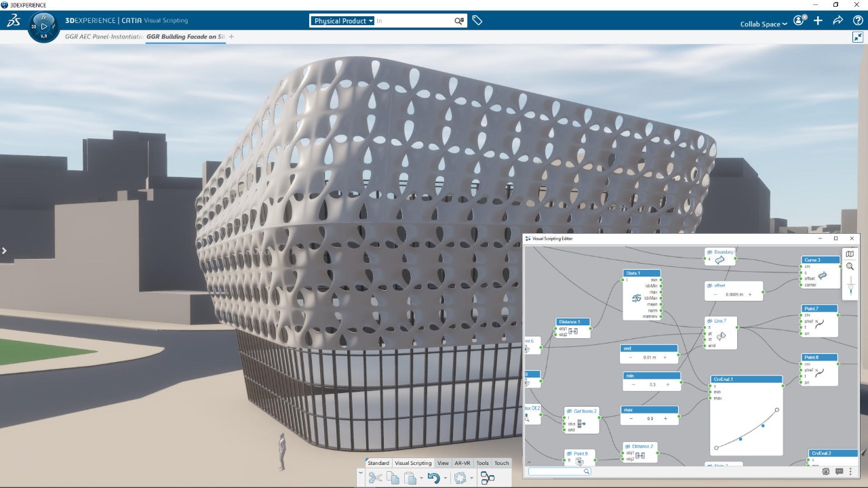Open the comments icon in editor footer

tap(839, 472)
